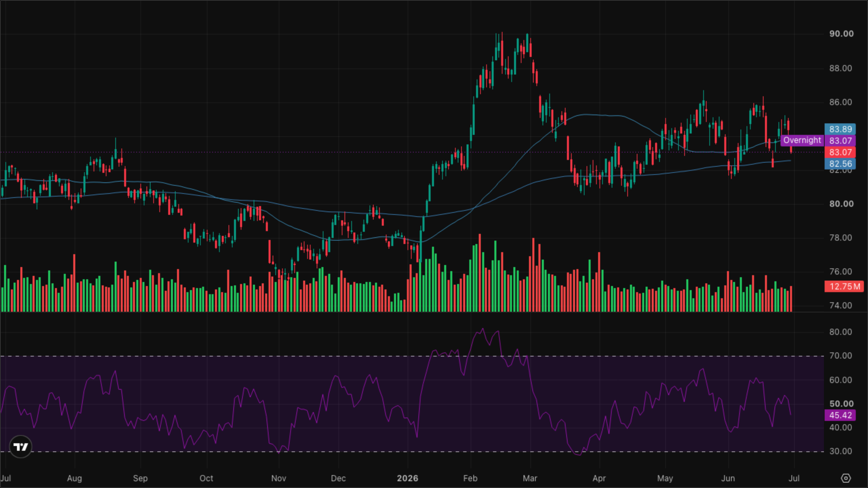Click the 90.00 price scale label
Image resolution: width=868 pixels, height=488 pixels.
(x=841, y=34)
